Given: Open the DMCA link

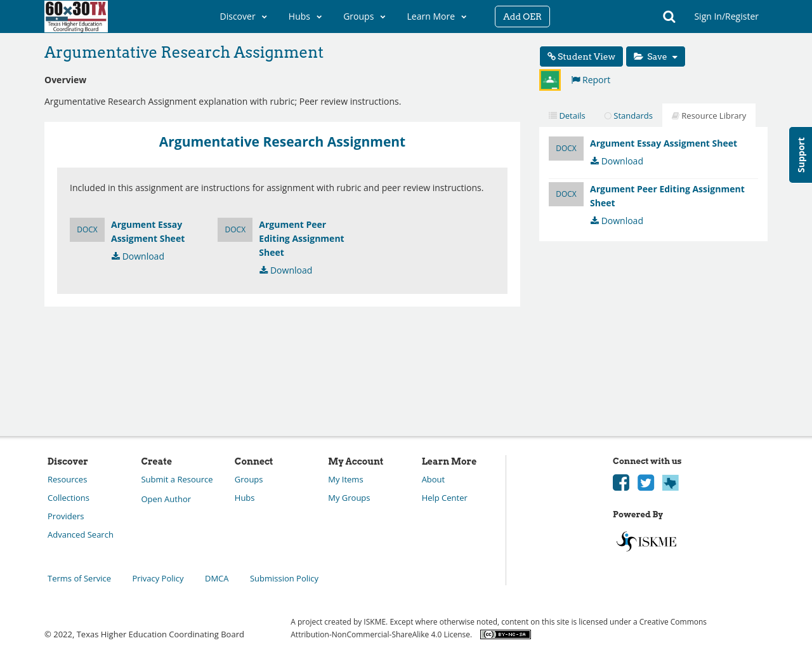Looking at the screenshot, I should [x=217, y=579].
